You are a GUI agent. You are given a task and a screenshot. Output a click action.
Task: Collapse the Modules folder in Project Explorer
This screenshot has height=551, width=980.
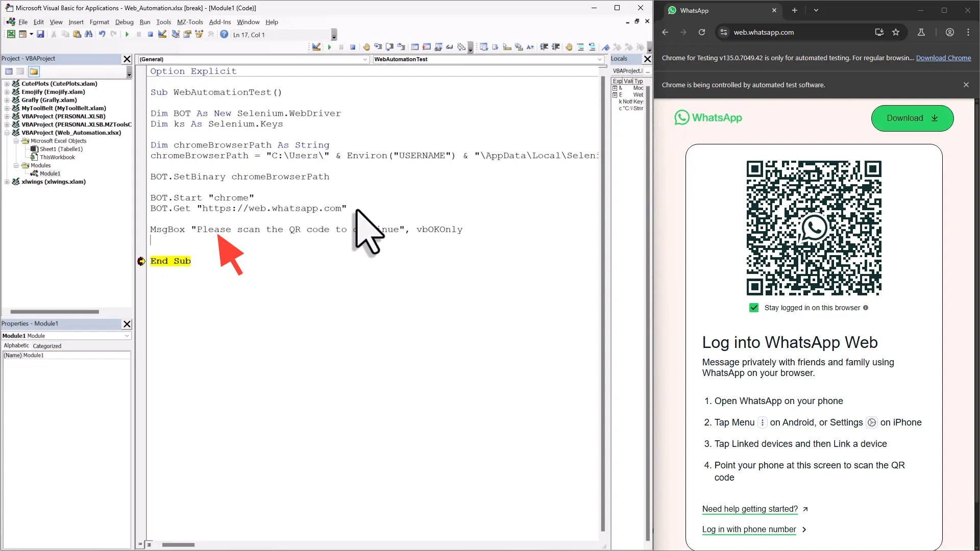[x=16, y=165]
